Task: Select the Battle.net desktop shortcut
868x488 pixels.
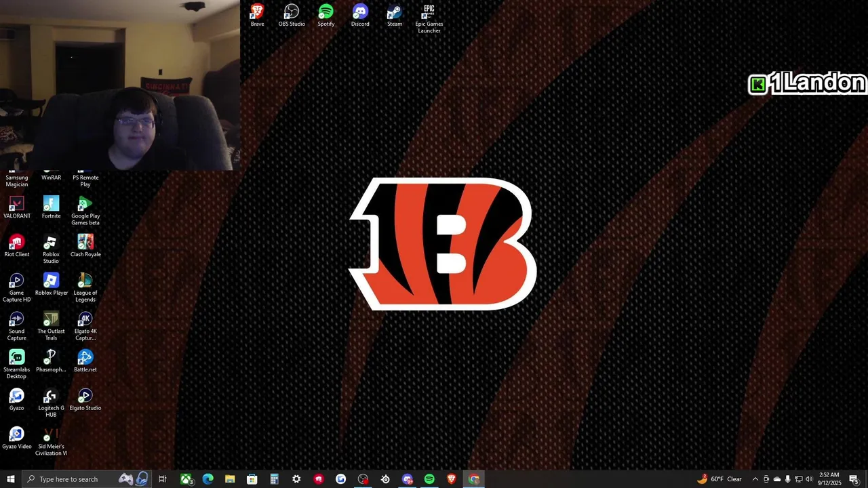Action: [85, 361]
